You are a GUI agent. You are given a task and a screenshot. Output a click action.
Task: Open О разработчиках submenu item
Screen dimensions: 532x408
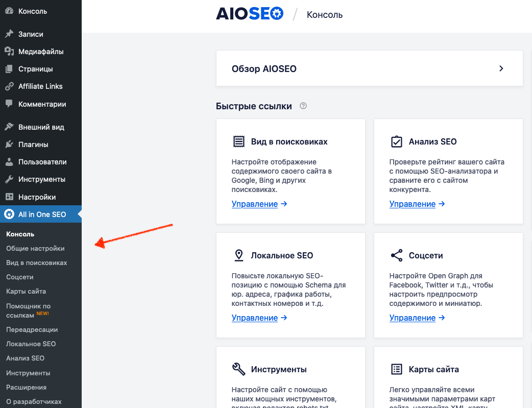(34, 401)
